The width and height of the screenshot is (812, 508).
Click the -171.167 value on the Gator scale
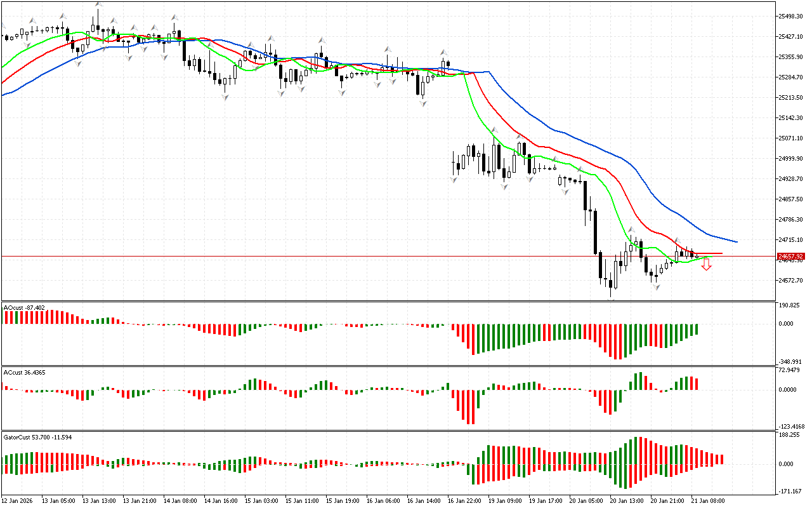tap(790, 491)
